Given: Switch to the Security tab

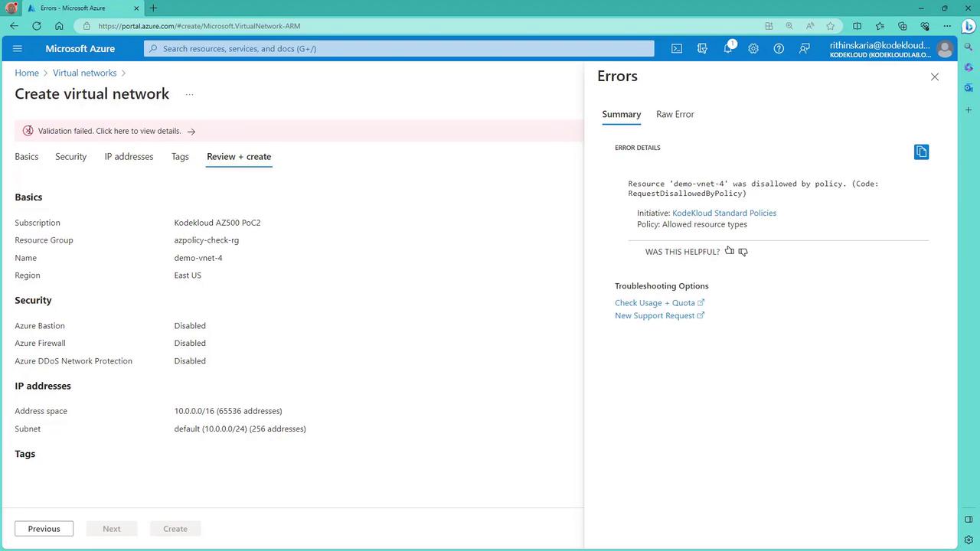Looking at the screenshot, I should (70, 157).
